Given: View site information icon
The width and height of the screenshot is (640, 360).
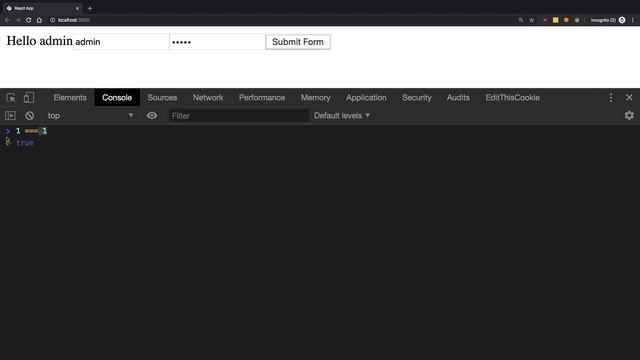Looking at the screenshot, I should click(52, 20).
